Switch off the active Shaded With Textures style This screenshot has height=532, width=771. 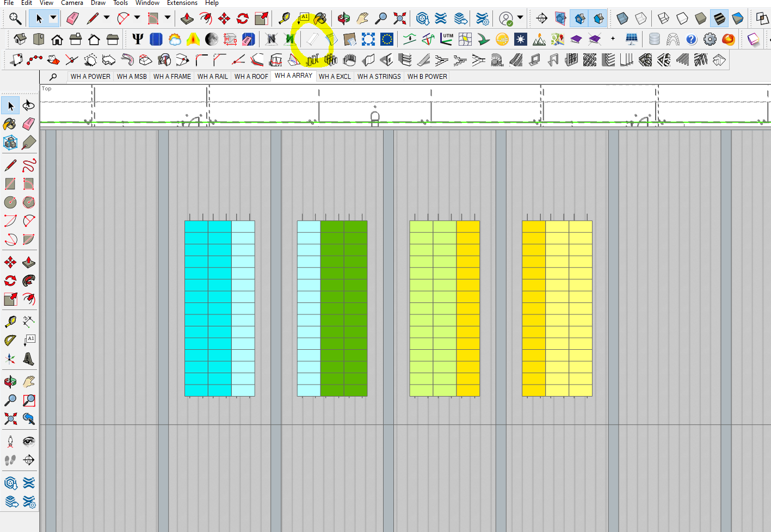coord(719,18)
